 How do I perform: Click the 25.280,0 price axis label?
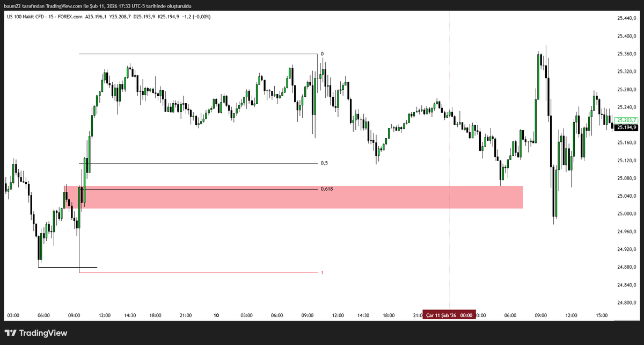pyautogui.click(x=626, y=90)
